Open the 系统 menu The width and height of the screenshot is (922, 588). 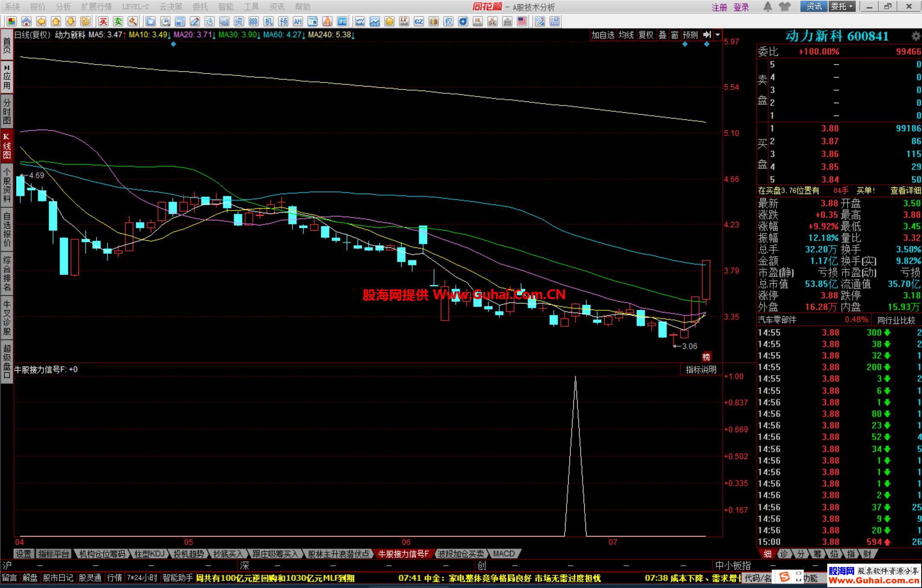click(12, 7)
